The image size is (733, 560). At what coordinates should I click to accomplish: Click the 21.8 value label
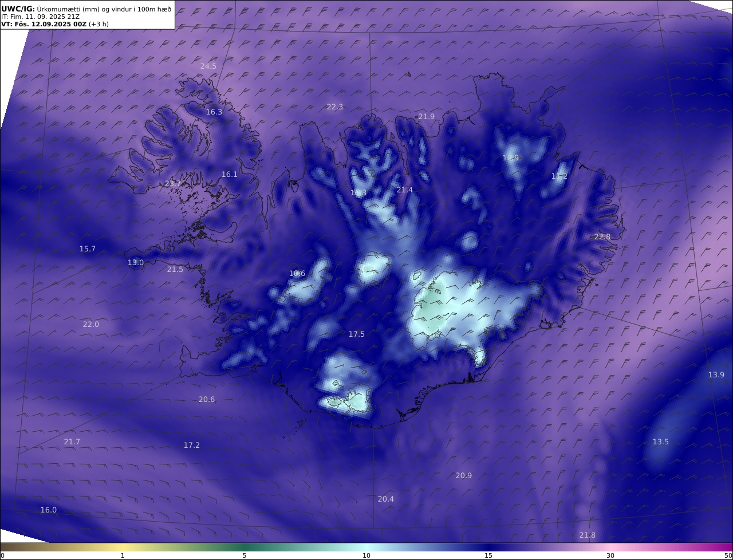pos(587,535)
